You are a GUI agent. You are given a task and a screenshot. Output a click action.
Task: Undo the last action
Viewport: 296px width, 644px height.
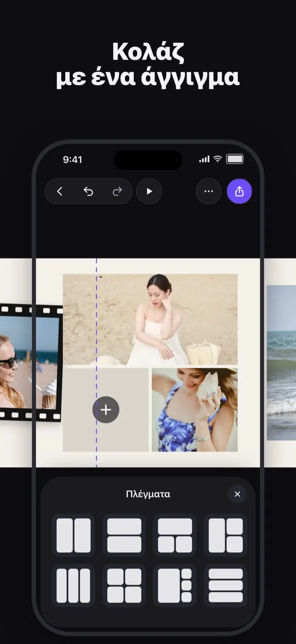click(x=88, y=191)
